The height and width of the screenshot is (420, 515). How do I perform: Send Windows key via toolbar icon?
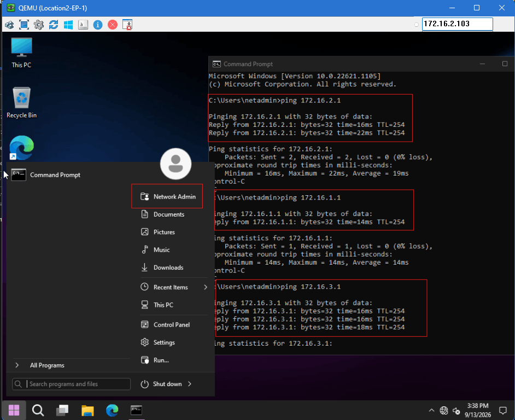pyautogui.click(x=68, y=25)
